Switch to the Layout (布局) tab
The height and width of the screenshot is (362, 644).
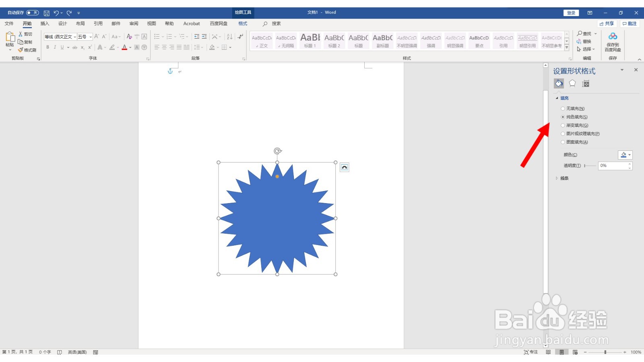coord(80,24)
